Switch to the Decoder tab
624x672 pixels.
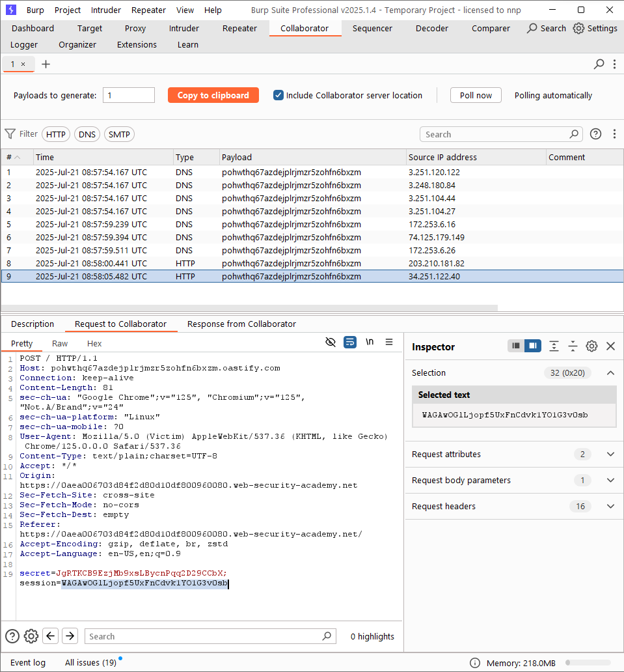point(431,28)
